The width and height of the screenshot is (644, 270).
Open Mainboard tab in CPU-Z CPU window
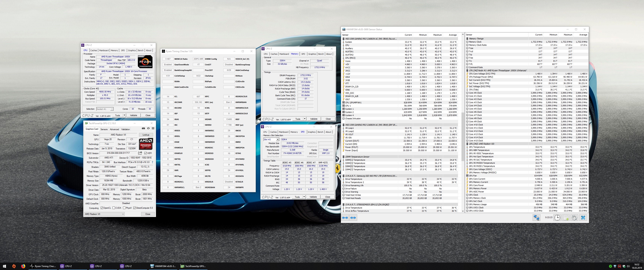(104, 50)
